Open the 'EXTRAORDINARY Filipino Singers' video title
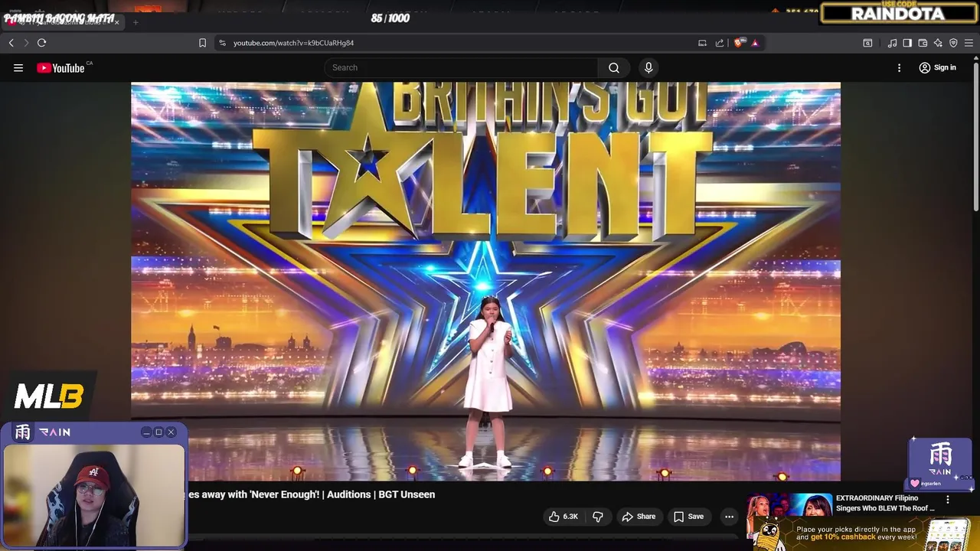This screenshot has width=980, height=551. click(x=885, y=503)
